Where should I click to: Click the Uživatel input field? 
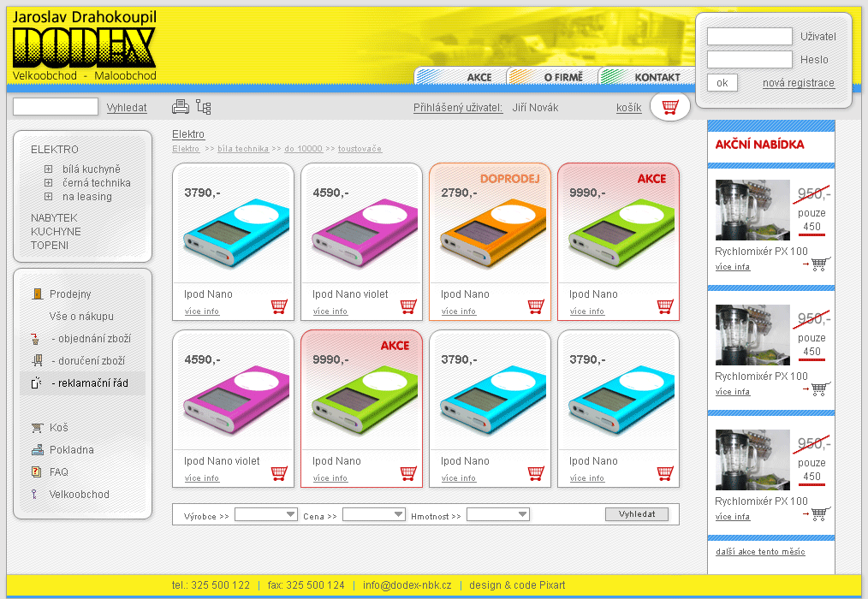pos(750,37)
